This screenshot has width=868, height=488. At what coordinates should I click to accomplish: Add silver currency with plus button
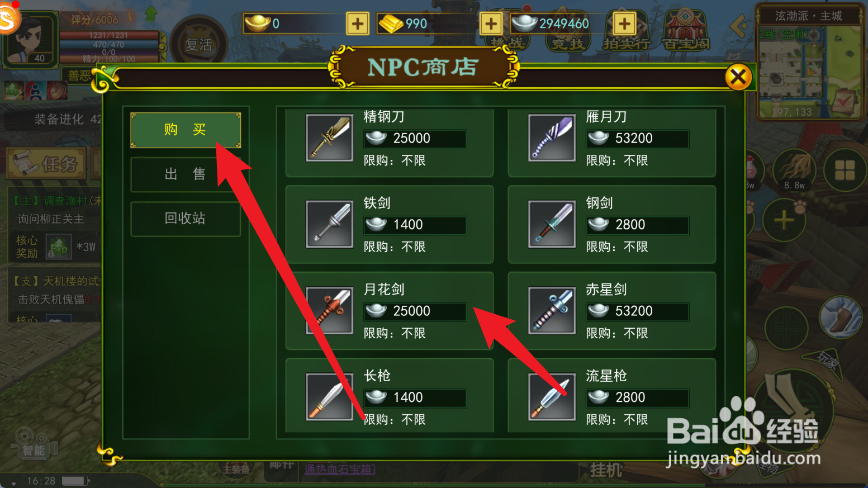(624, 24)
